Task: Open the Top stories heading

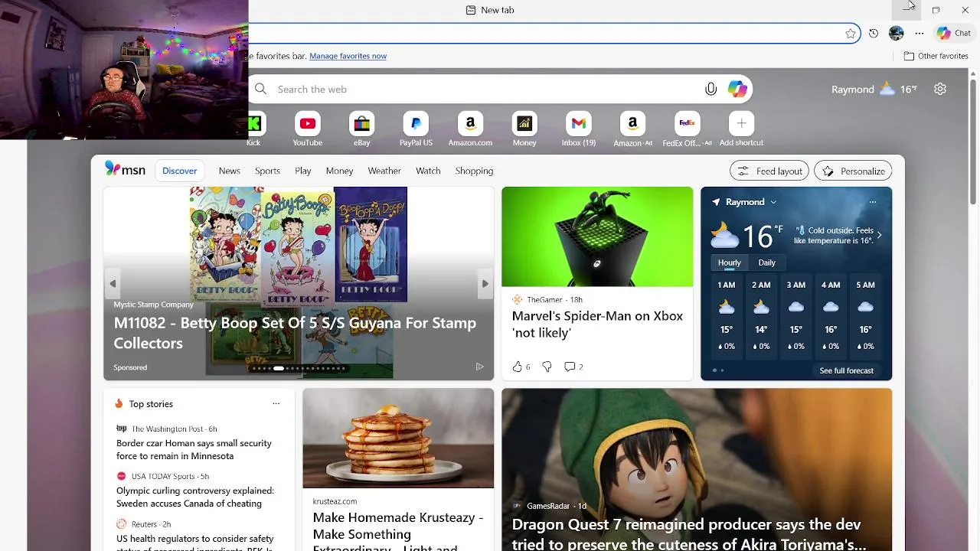Action: pos(151,403)
